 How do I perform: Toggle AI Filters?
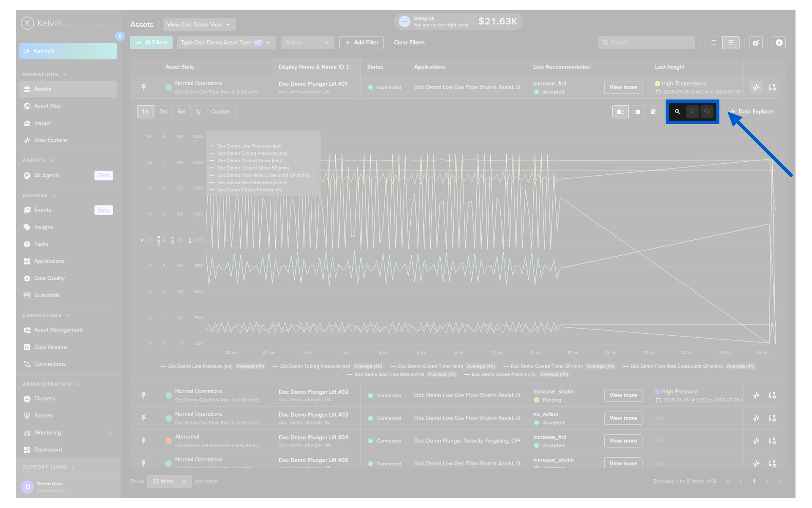point(152,43)
